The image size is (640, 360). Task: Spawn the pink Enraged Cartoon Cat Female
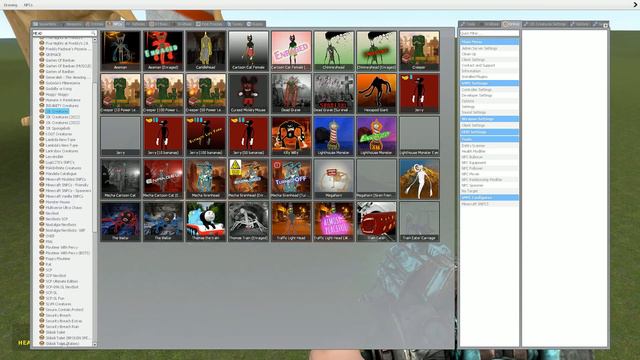pyautogui.click(x=291, y=51)
